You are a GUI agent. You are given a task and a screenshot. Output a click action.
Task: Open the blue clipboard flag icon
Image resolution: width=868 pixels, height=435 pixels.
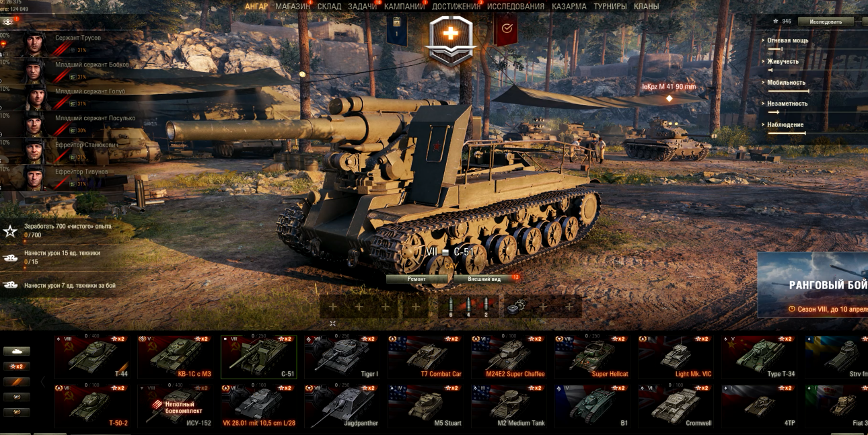click(397, 30)
